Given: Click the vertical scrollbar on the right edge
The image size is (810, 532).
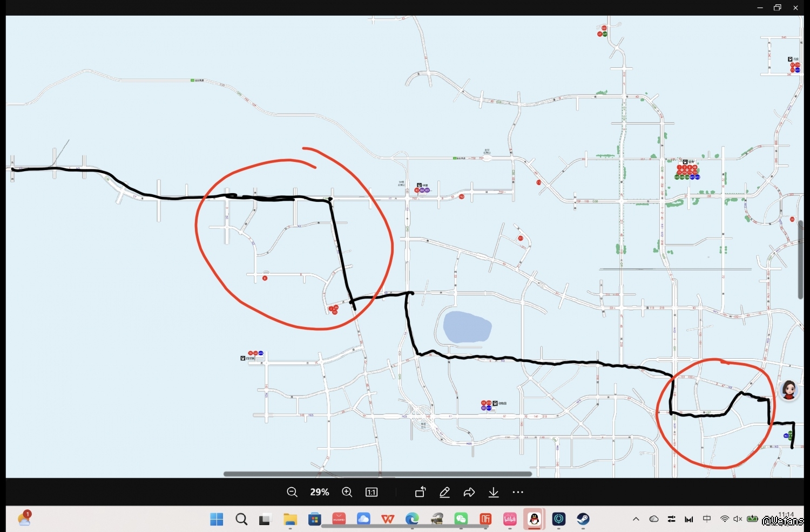Looking at the screenshot, I should 800,259.
